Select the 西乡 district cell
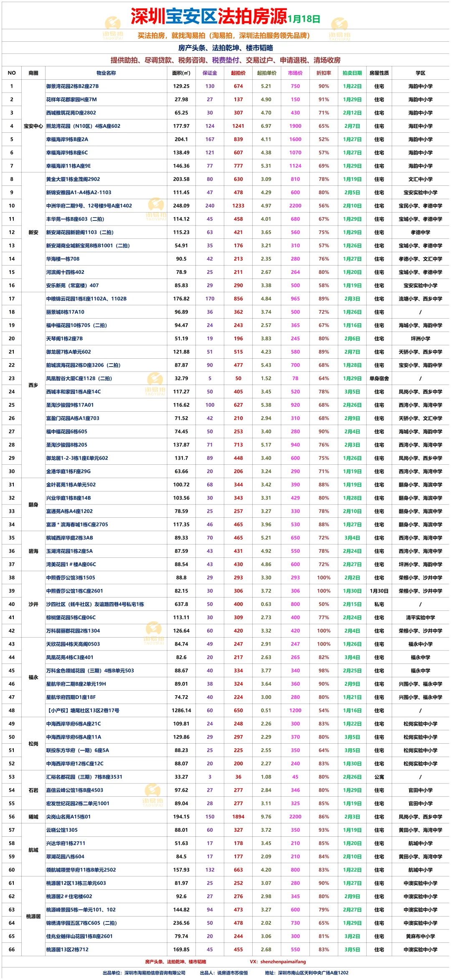The width and height of the screenshot is (451, 980). [x=33, y=385]
